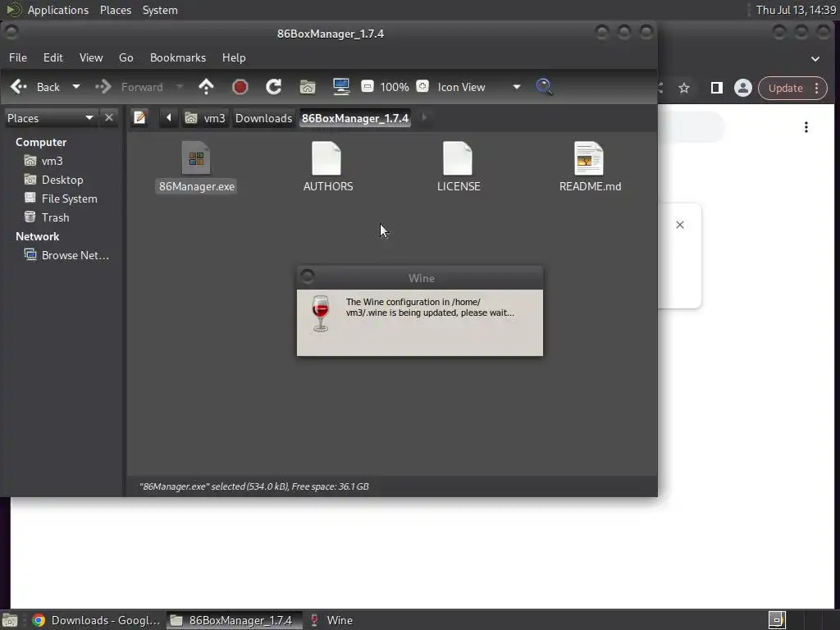Open Back history dropdown arrow

tap(76, 87)
